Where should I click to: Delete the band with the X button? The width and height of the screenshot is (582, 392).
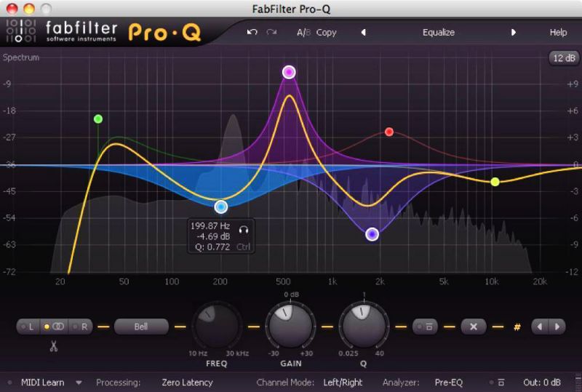[474, 327]
